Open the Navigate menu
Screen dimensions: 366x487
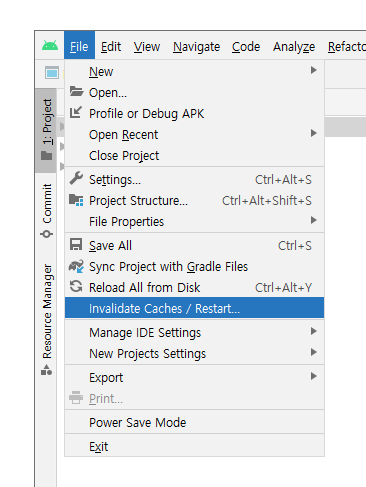tap(197, 46)
